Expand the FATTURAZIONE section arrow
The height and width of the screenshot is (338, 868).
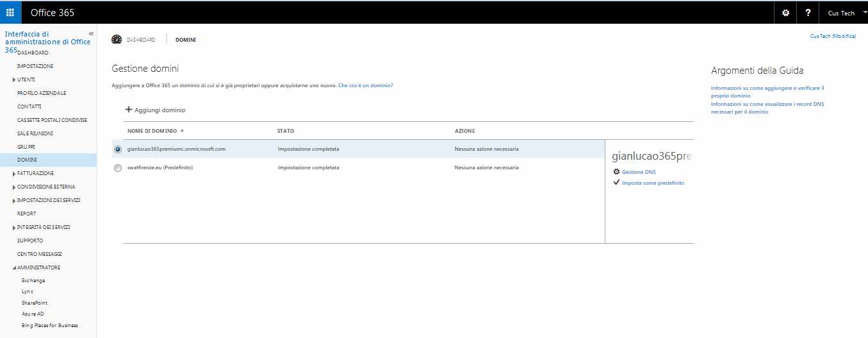[14, 173]
